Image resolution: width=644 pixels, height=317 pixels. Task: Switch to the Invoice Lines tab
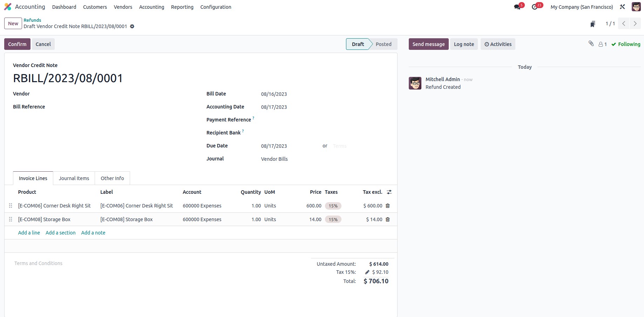(x=33, y=178)
